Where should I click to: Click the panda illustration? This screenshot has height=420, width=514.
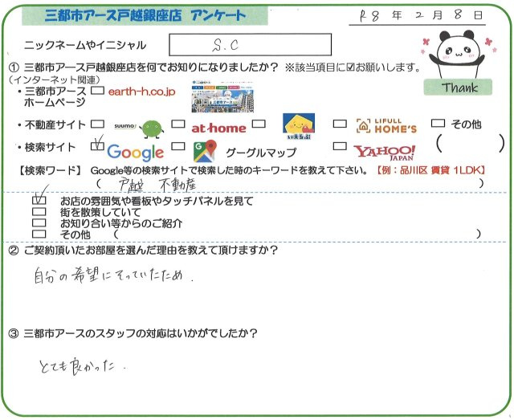tap(457, 54)
